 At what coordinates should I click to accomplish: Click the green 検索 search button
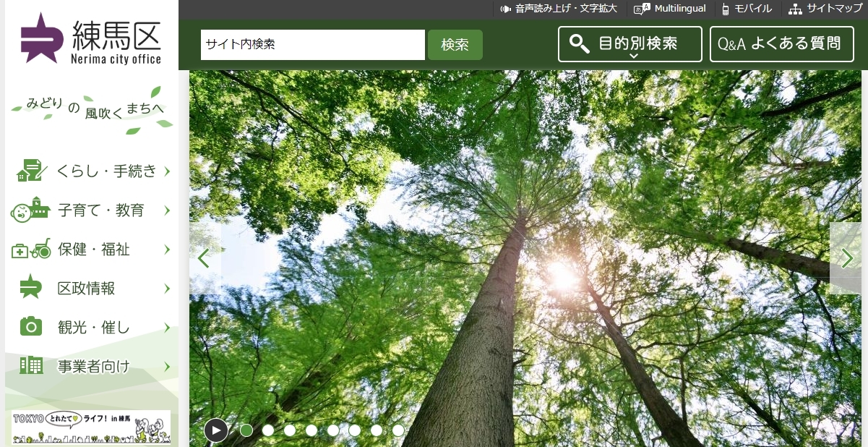pos(455,45)
